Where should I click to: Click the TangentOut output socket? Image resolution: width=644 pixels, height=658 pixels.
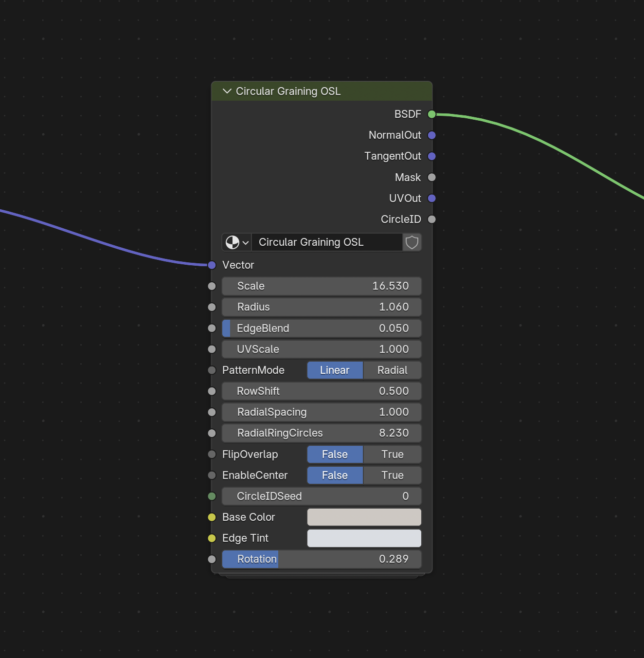(x=431, y=156)
